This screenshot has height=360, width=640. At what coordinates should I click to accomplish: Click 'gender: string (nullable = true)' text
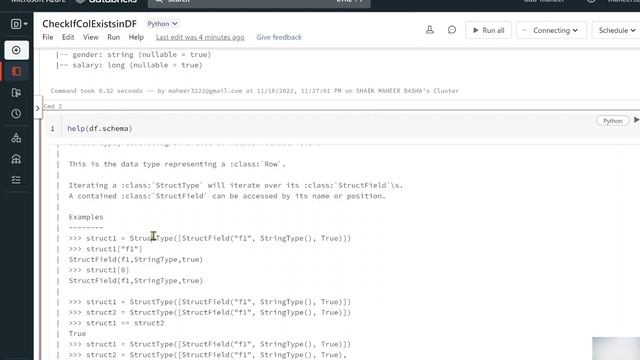coord(142,55)
